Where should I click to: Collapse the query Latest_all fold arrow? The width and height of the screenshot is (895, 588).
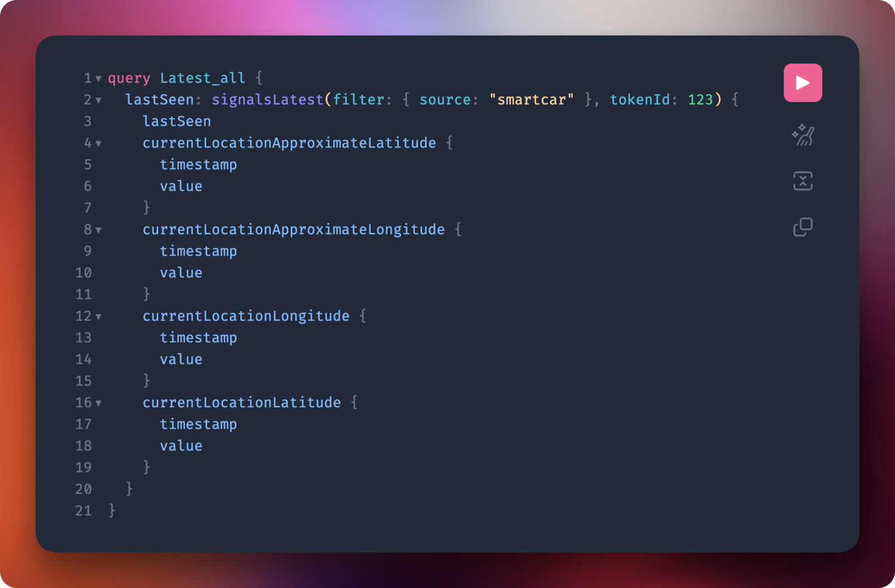(98, 79)
